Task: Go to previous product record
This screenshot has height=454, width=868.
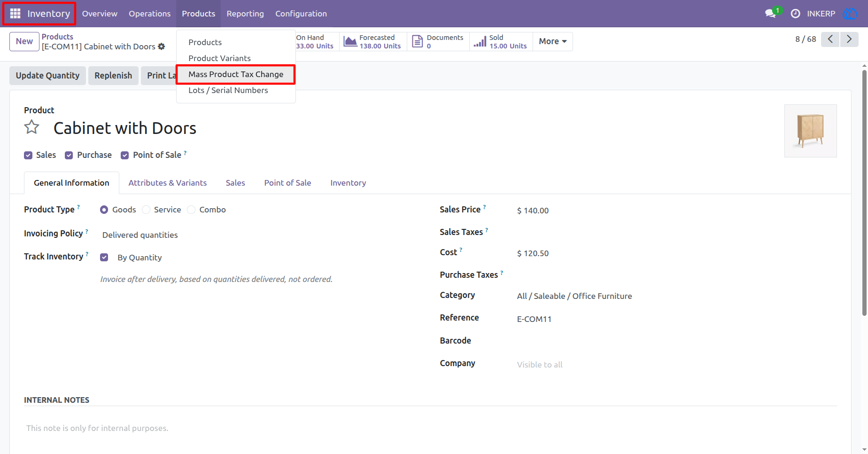Action: pos(830,39)
